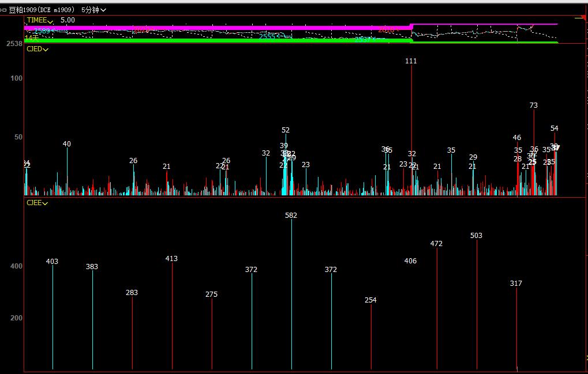588x374 pixels.
Task: Select the CJEE bar labeled 582
Action: click(x=291, y=294)
